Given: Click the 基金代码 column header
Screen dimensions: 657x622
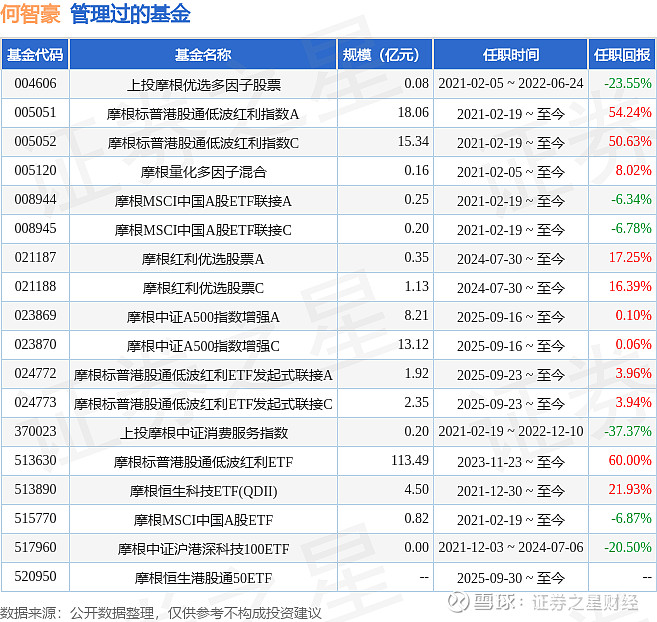Looking at the screenshot, I should [x=35, y=54].
